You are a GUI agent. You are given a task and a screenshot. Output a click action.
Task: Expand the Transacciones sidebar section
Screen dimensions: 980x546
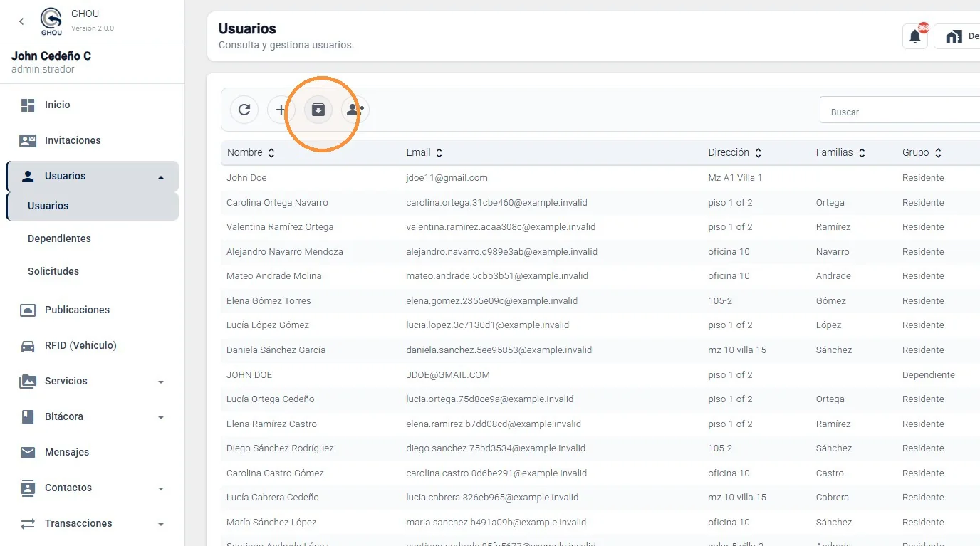click(x=161, y=524)
